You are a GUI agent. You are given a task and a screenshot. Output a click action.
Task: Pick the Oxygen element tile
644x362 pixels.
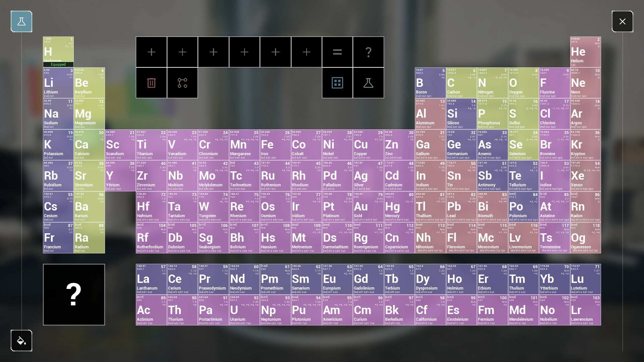(524, 83)
